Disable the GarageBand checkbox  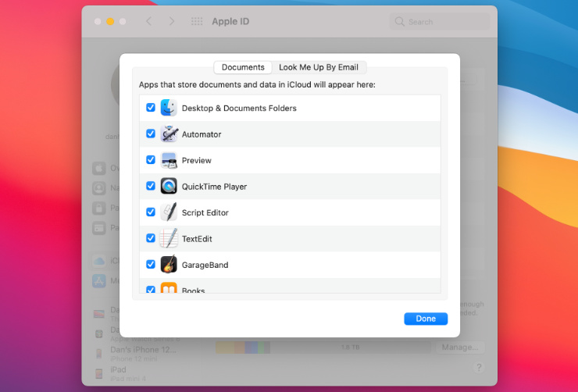pos(151,264)
